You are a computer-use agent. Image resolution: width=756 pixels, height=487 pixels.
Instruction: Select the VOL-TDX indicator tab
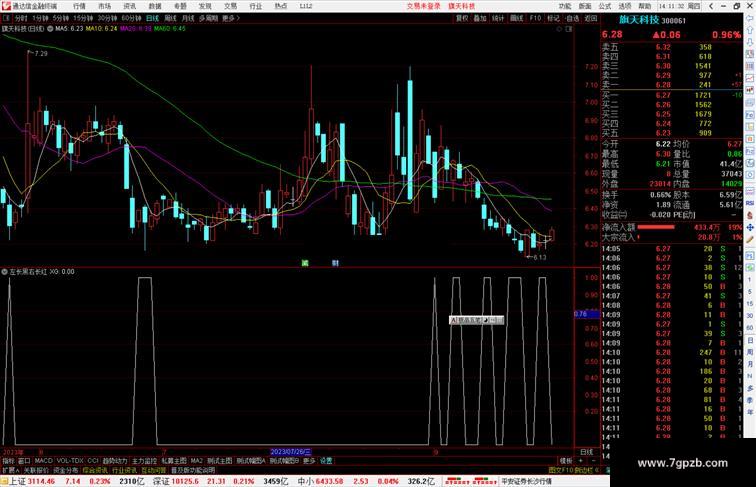[70, 461]
